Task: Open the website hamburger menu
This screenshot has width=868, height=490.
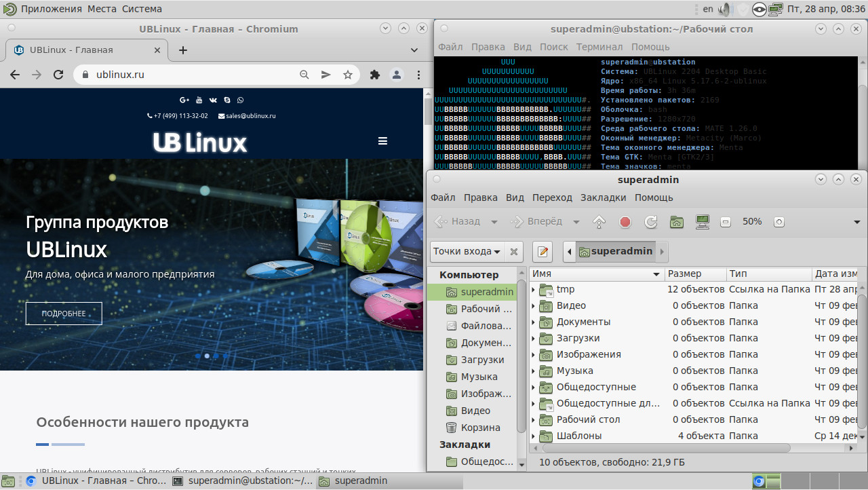Action: pos(382,141)
